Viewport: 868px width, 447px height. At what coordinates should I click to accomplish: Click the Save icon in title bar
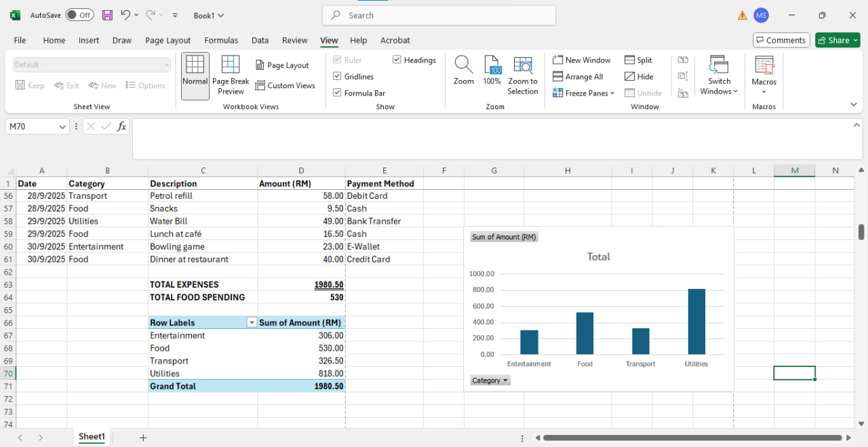[x=107, y=15]
